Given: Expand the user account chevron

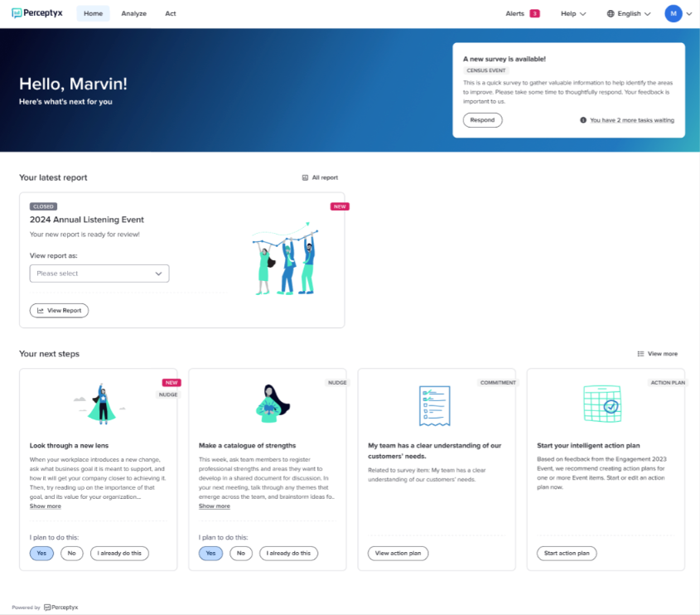Looking at the screenshot, I should tap(689, 13).
